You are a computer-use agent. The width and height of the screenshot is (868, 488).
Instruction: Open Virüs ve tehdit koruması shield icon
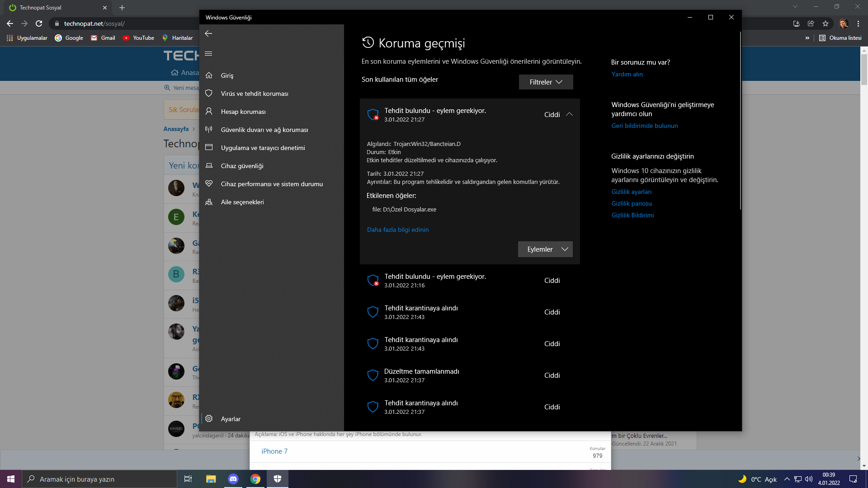(209, 94)
